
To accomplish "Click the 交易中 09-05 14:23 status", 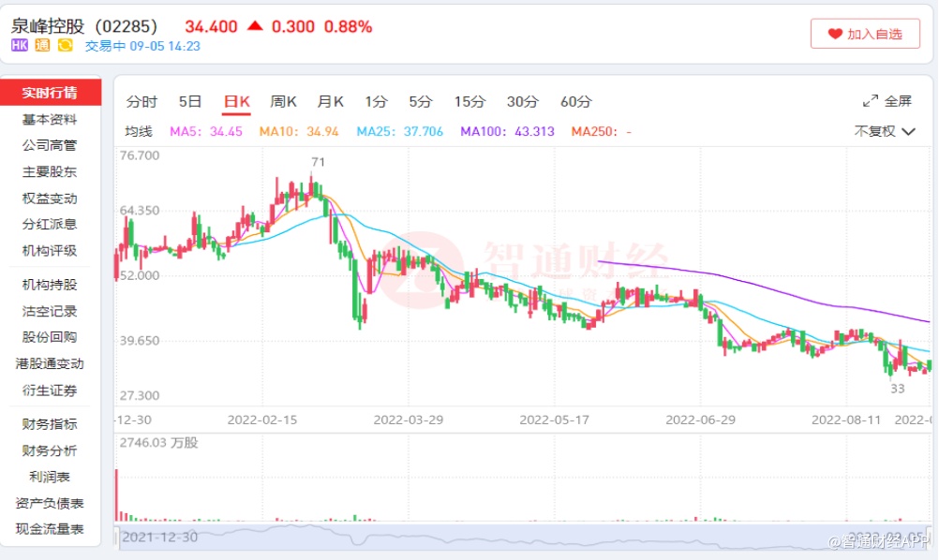I will [142, 46].
